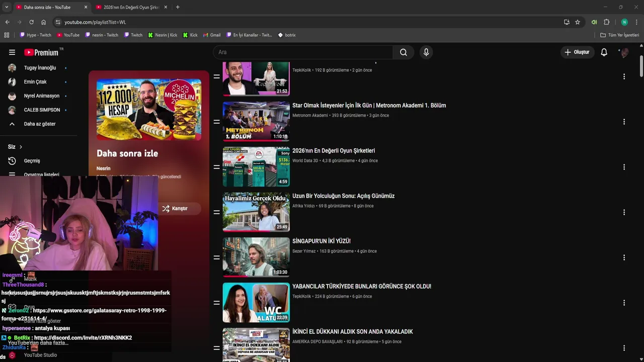Open options menu for Metronom Akademi video
The width and height of the screenshot is (644, 362).
(x=624, y=122)
